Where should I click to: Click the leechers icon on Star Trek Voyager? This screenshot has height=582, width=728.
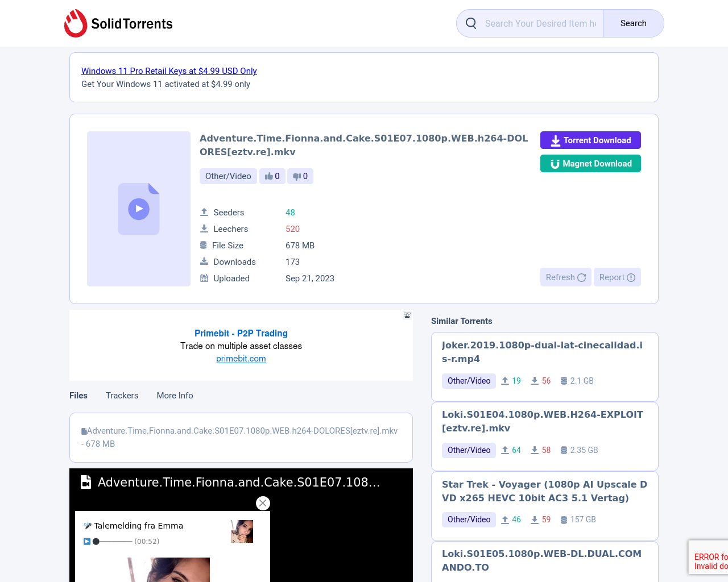tap(535, 519)
